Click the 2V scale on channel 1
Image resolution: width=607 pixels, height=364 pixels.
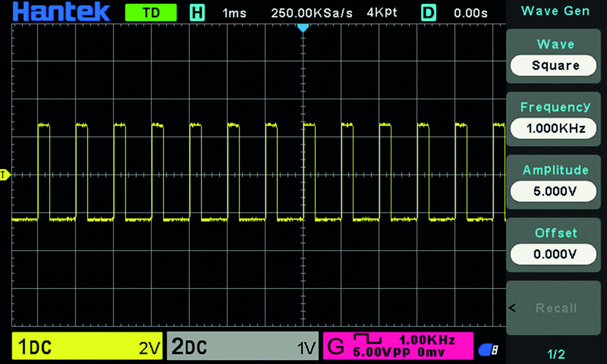[x=149, y=348]
